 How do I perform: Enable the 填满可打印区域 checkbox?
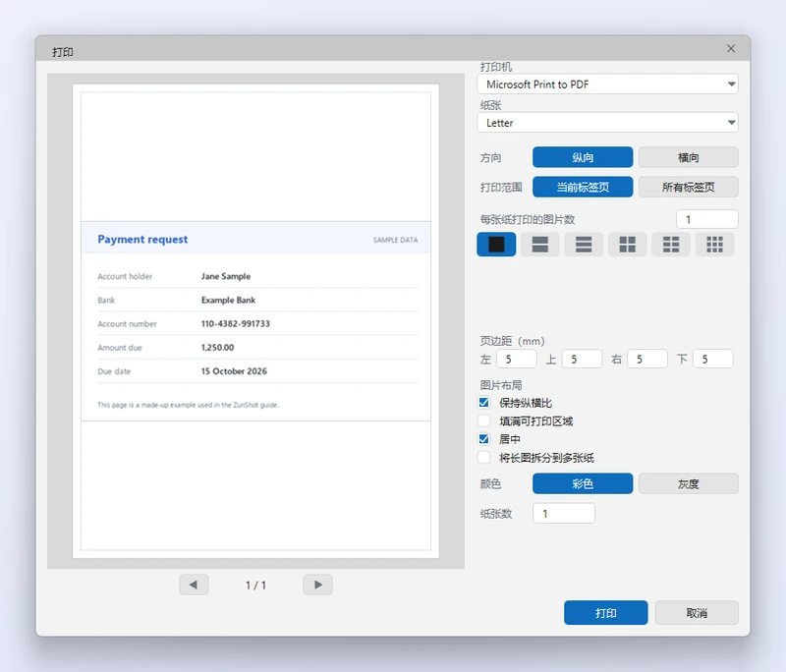click(483, 420)
